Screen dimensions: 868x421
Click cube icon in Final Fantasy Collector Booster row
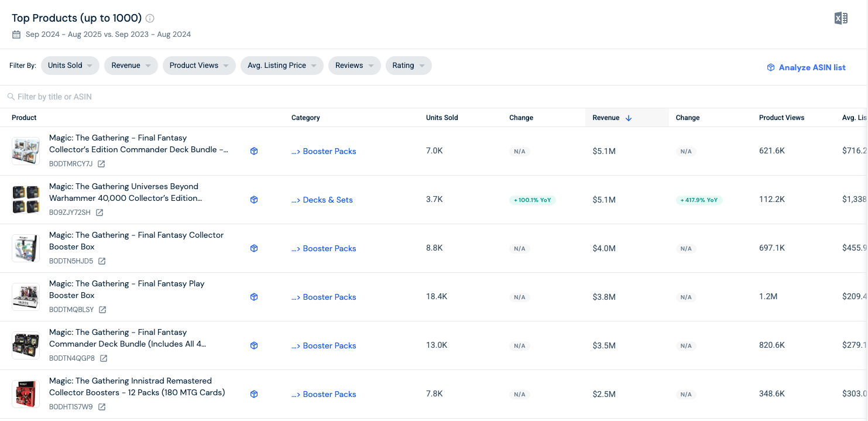[x=254, y=248]
